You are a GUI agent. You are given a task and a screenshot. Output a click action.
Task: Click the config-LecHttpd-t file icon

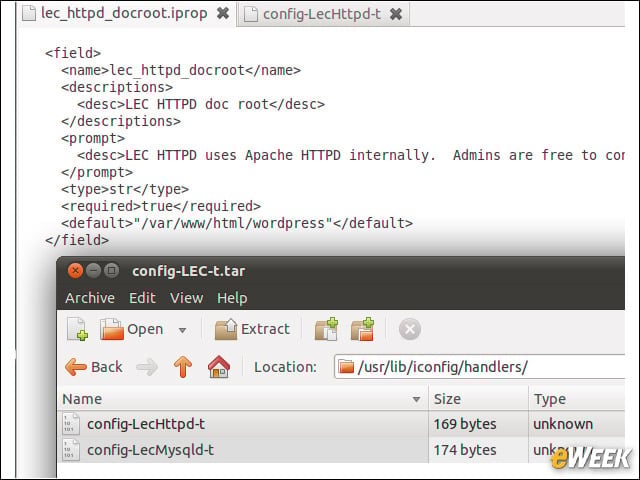click(x=71, y=424)
